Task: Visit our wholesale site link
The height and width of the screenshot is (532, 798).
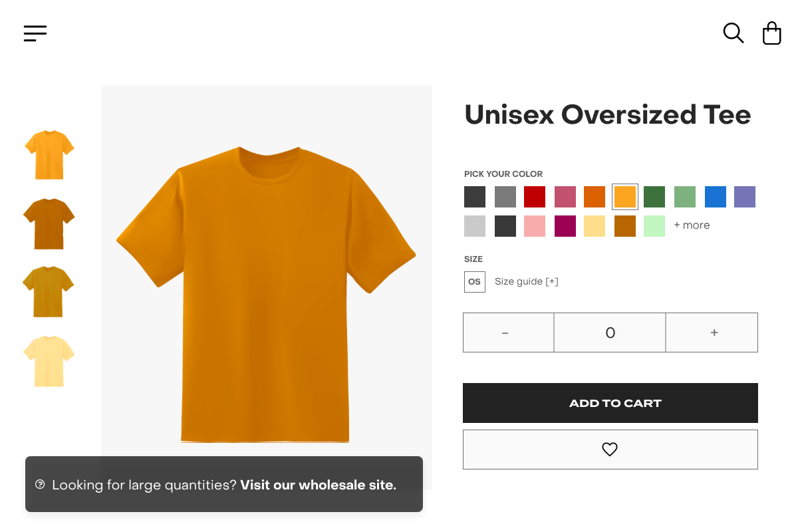Action: (318, 485)
